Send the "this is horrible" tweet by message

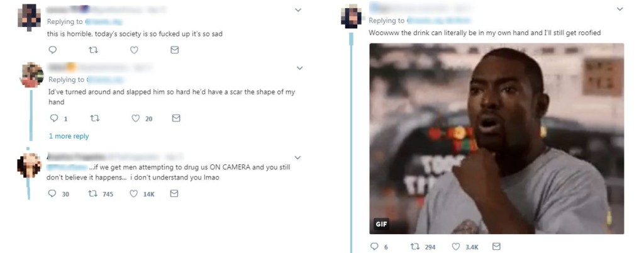(x=175, y=50)
